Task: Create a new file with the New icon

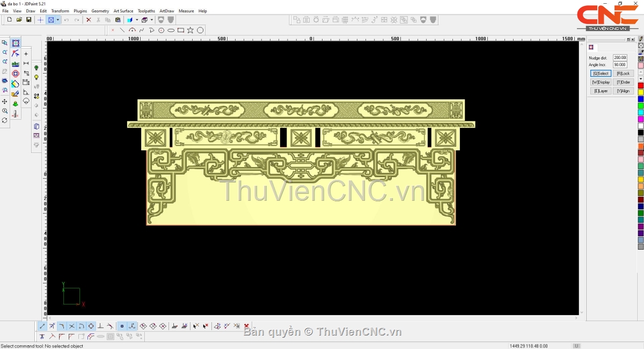Action: click(9, 20)
